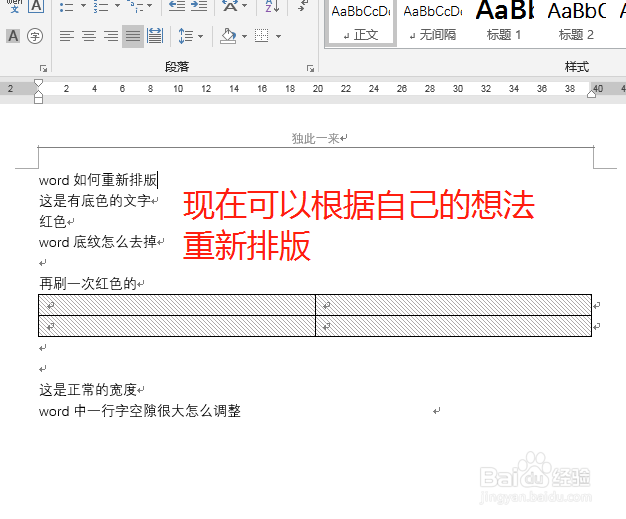Apply the 标题 1 style

click(x=504, y=22)
